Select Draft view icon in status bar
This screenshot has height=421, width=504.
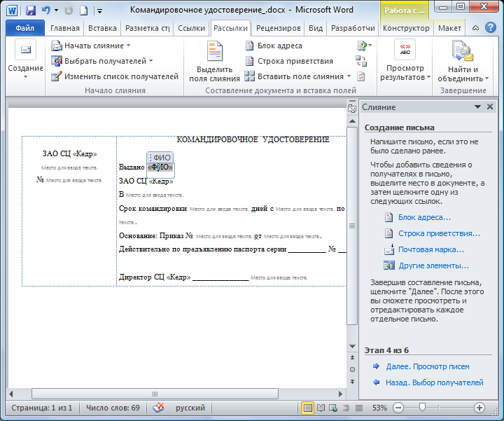point(358,408)
